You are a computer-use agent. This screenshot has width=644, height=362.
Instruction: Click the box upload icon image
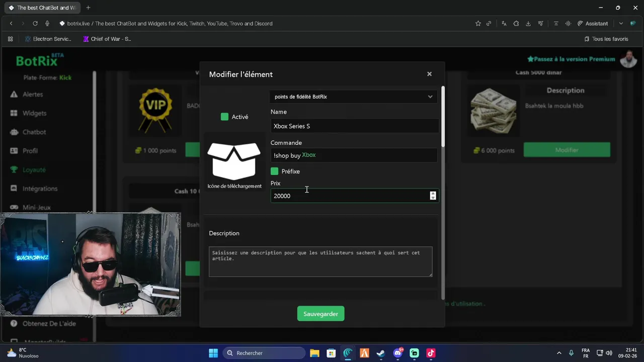click(x=234, y=161)
